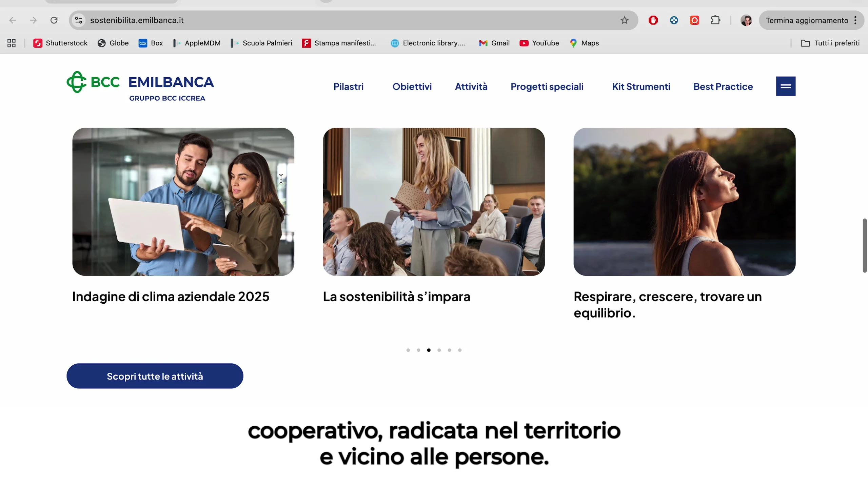Open the Chrome profile avatar
The image size is (868, 488).
[x=746, y=20]
